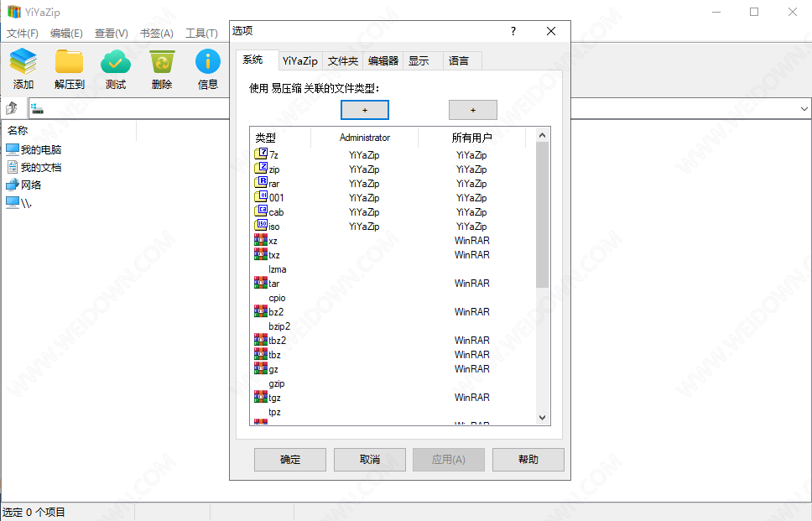
Task: Open the 文件(F) menu
Action: [x=23, y=34]
